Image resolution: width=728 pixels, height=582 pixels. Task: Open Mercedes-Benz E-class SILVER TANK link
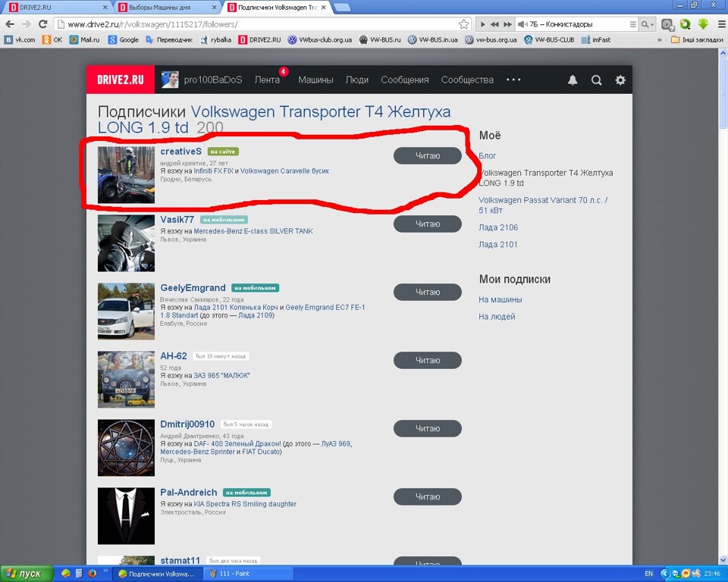coord(253,231)
